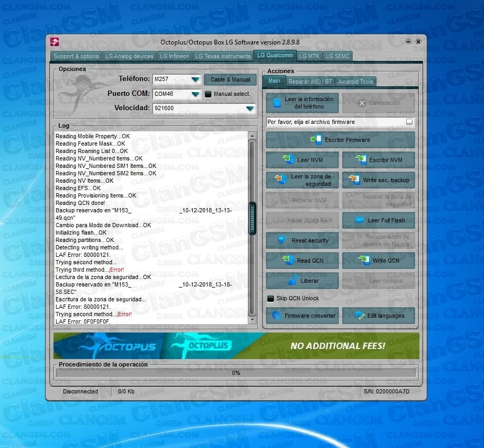Expand the Velocidad baud rate dropdown
484x448 pixels.
(250, 109)
